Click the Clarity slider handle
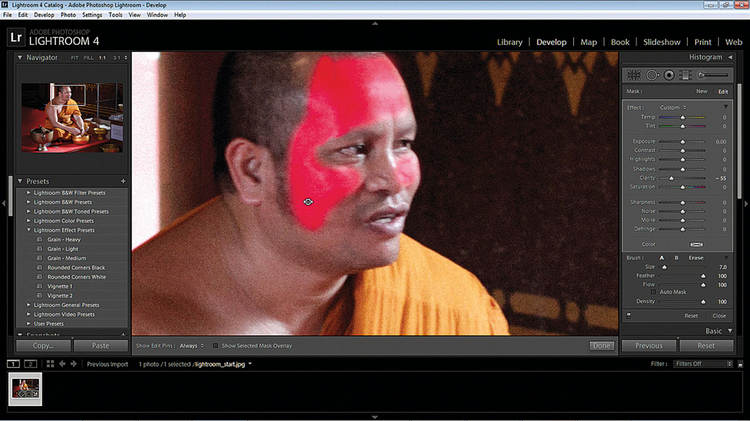Screen dimensions: 750x421 click(671, 178)
